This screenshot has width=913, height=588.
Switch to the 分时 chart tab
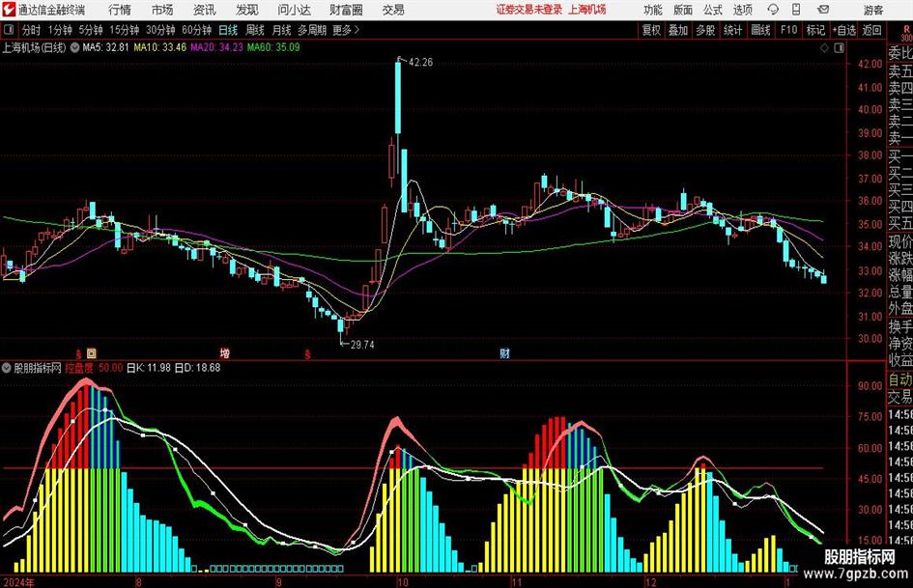(31, 30)
